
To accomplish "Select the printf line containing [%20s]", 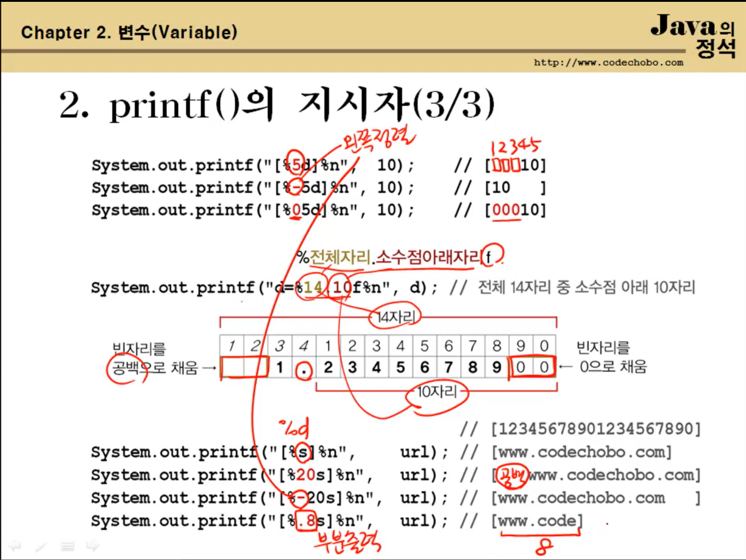I will pyautogui.click(x=270, y=475).
